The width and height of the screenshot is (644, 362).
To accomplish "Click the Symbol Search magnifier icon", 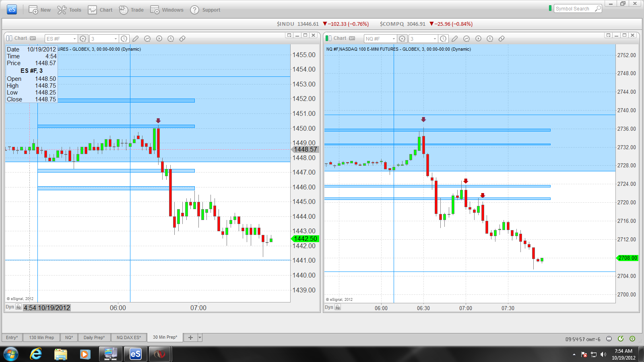I will coord(598,8).
